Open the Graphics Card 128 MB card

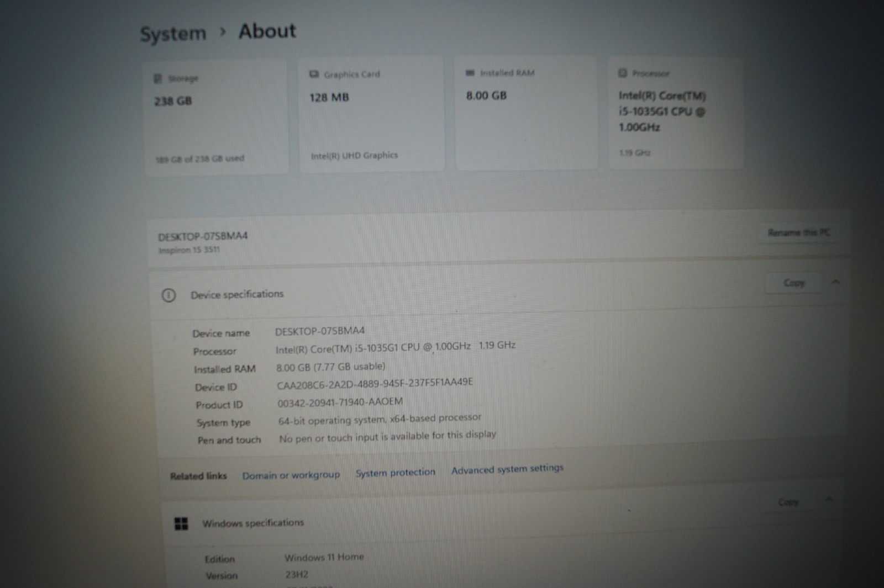coord(371,114)
